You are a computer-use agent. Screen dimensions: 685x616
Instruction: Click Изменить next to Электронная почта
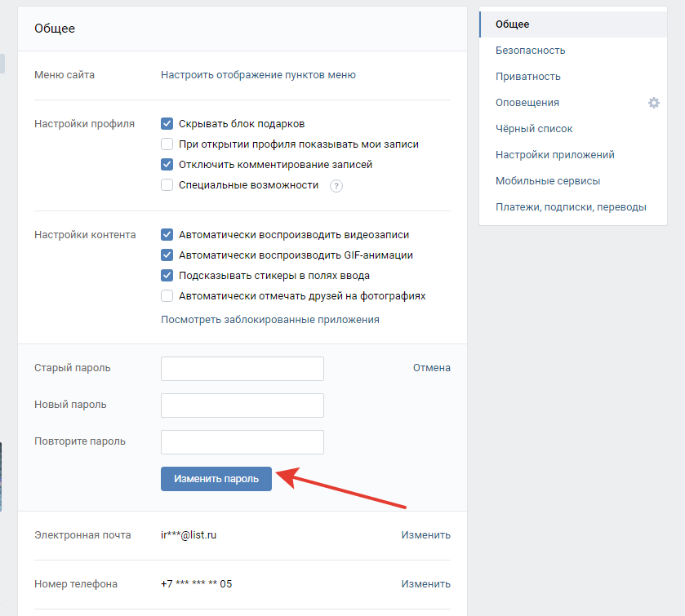coord(426,534)
